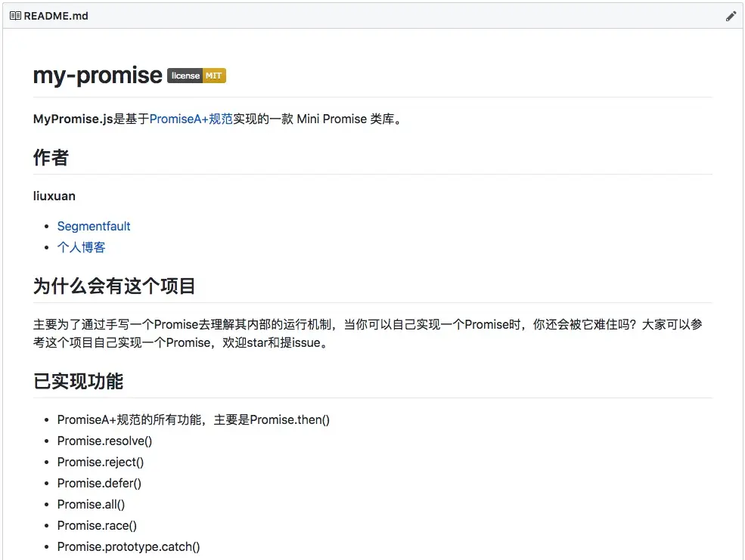Screen dimensions: 745x560
Task: Click the 为什么会有这个项目 heading
Action: click(113, 286)
